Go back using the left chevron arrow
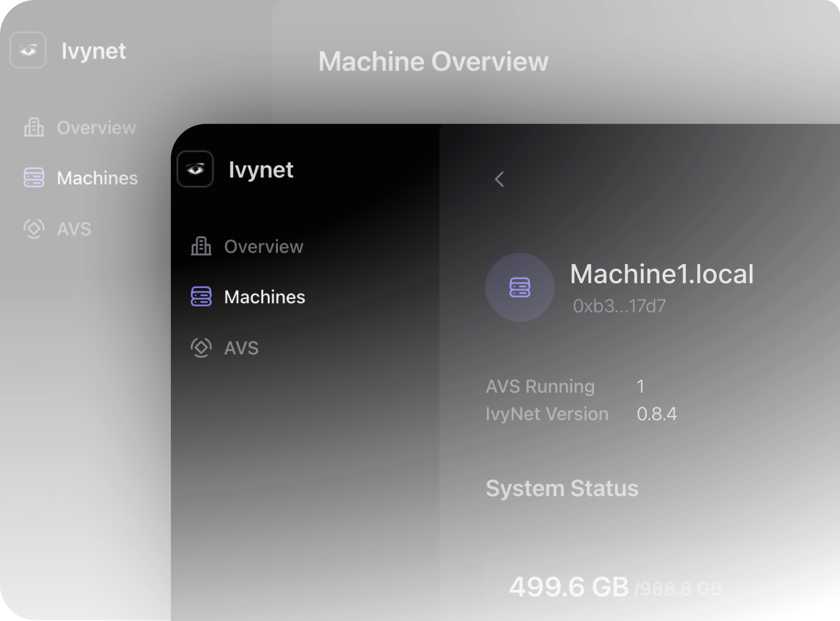Viewport: 840px width, 621px height. pos(499,179)
